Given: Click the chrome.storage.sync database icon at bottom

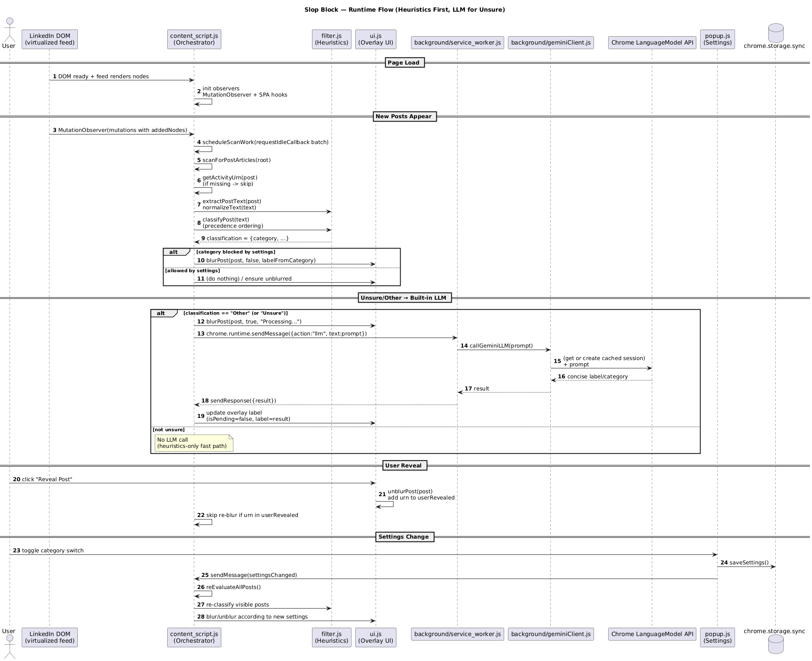Looking at the screenshot, I should tap(775, 644).
